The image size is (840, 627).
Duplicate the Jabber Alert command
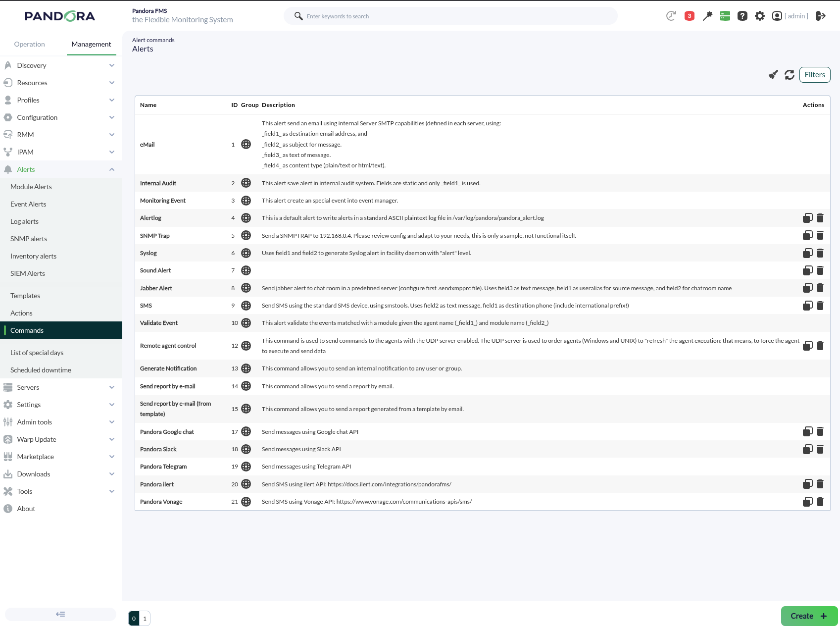808,288
